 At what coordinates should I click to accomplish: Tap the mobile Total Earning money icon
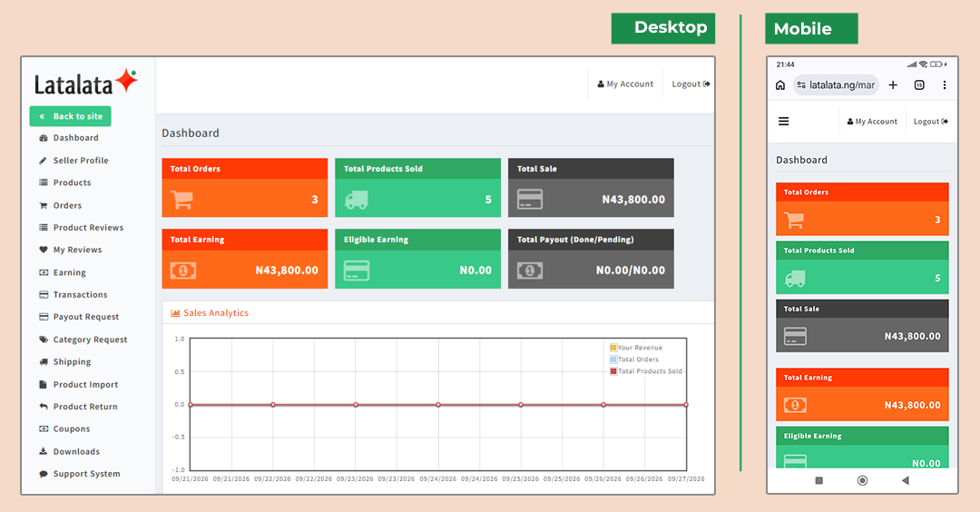795,405
